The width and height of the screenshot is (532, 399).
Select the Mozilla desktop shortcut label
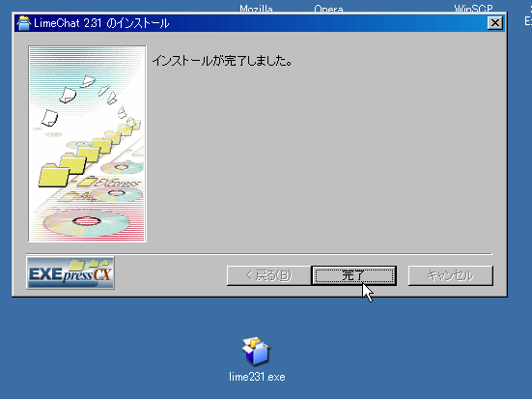point(256,9)
